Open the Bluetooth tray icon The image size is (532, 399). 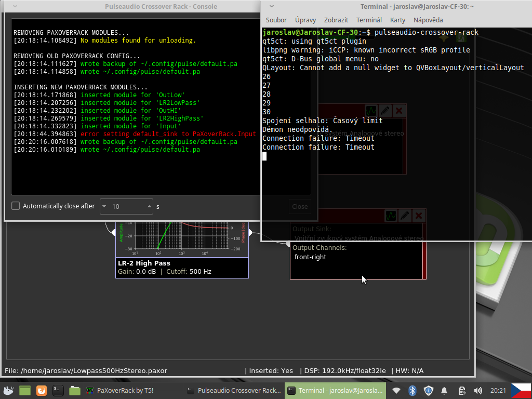(412, 391)
